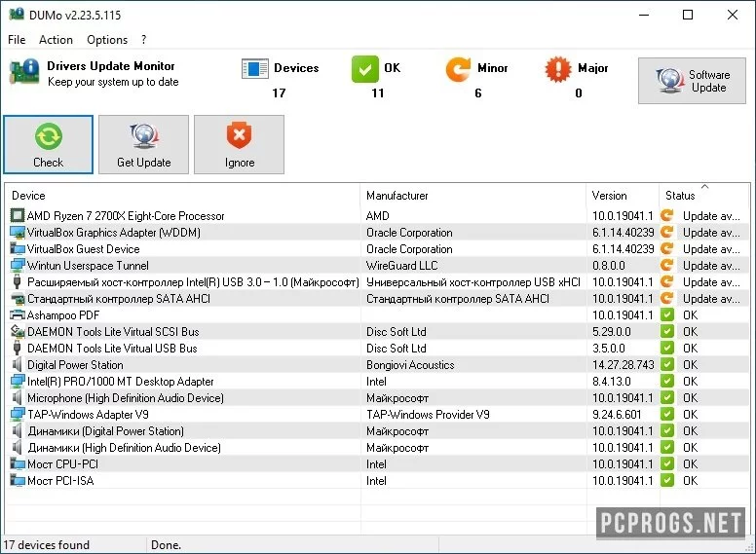This screenshot has height=554, width=756.
Task: Click the Мост PCI-ISA device icon
Action: point(18,480)
